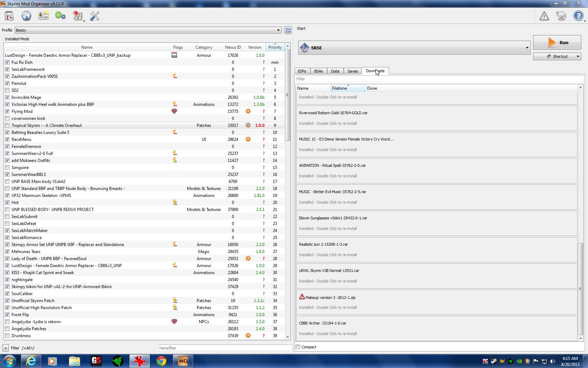588x368 pixels.
Task: Sort mods by the Category column header
Action: pyautogui.click(x=204, y=47)
